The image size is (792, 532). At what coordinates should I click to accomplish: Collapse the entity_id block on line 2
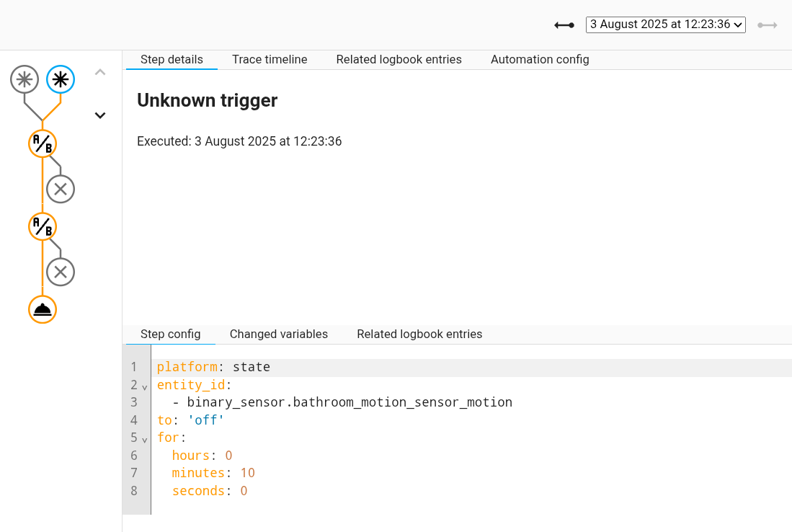pyautogui.click(x=143, y=386)
